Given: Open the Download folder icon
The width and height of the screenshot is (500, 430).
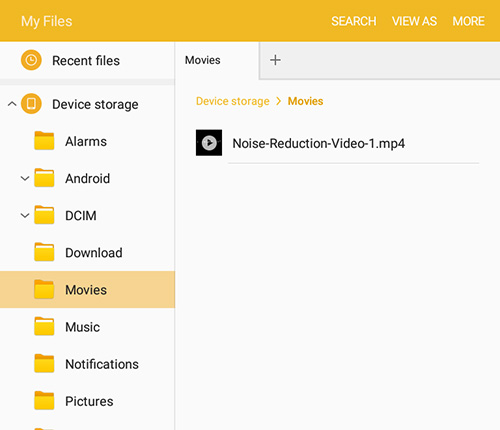Looking at the screenshot, I should pos(44,252).
